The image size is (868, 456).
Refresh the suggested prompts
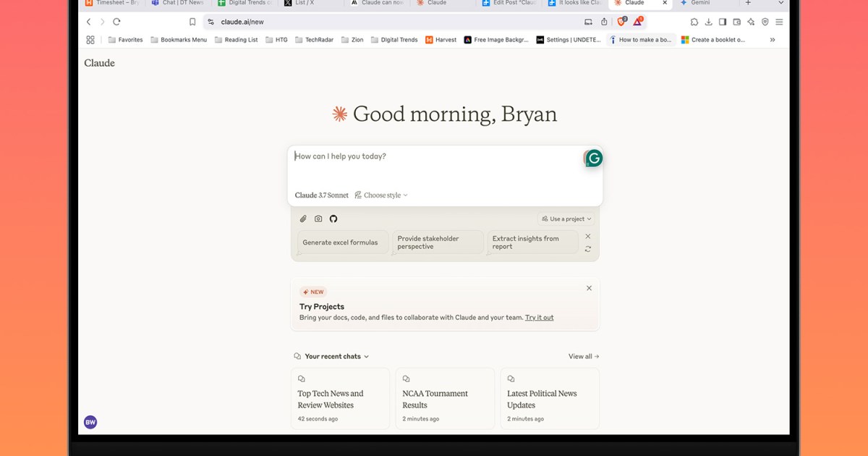[588, 249]
